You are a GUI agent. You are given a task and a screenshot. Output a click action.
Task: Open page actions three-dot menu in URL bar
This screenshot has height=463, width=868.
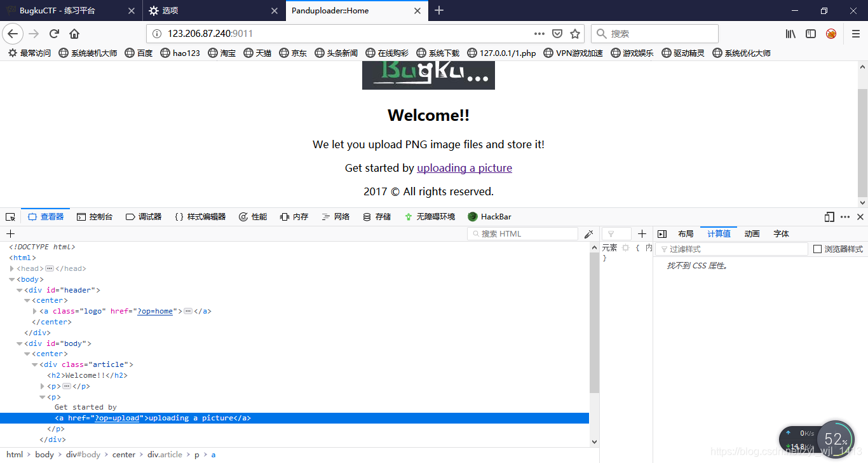click(539, 34)
